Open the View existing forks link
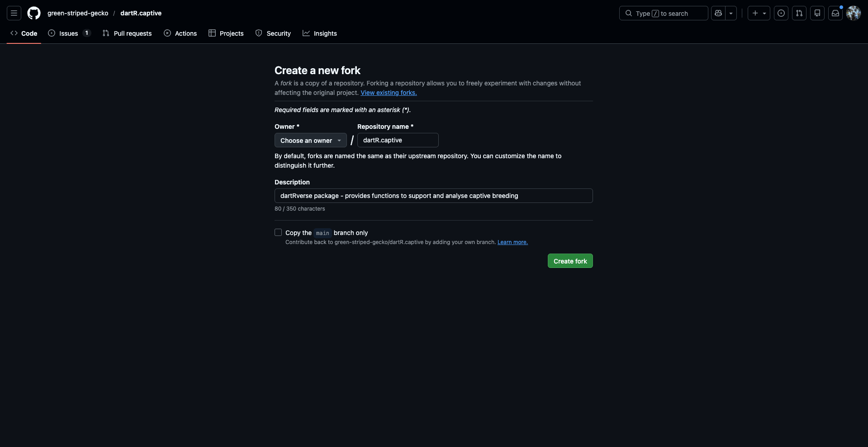The height and width of the screenshot is (447, 868). pyautogui.click(x=389, y=93)
